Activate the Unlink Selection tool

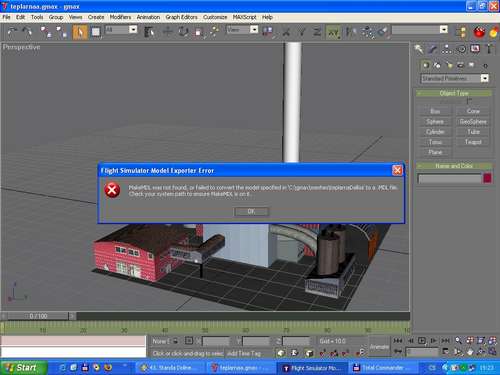tap(61, 32)
